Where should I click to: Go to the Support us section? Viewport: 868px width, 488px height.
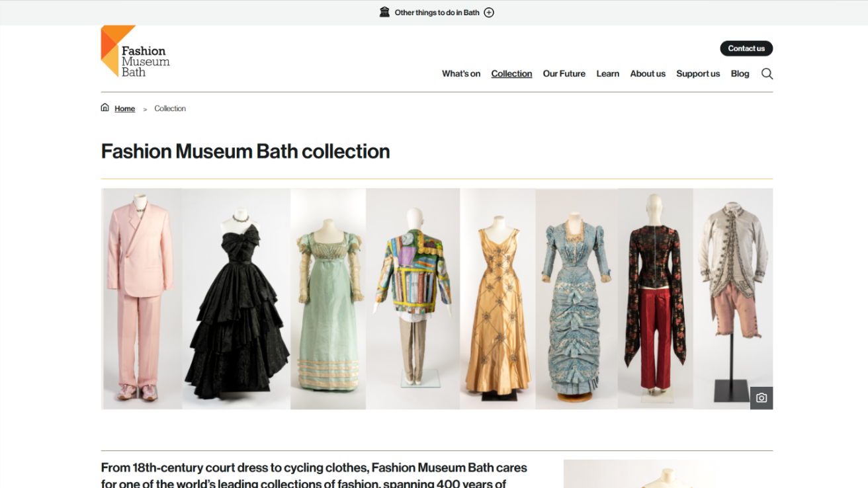[x=698, y=73]
